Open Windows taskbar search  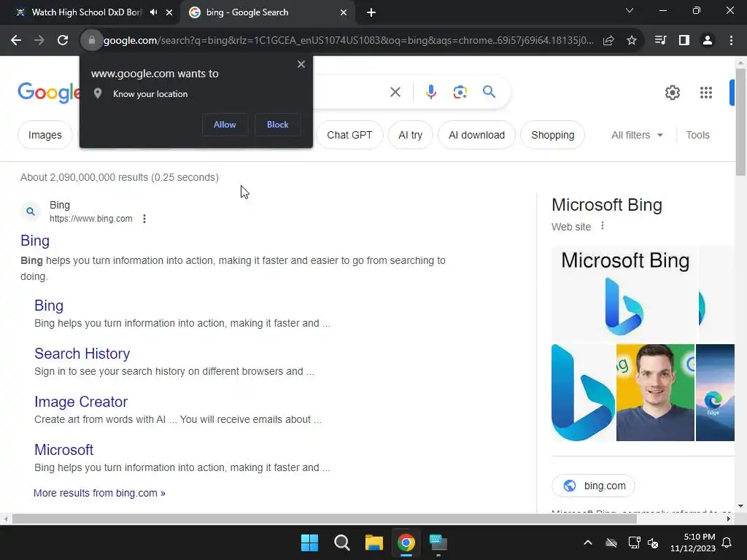click(341, 542)
